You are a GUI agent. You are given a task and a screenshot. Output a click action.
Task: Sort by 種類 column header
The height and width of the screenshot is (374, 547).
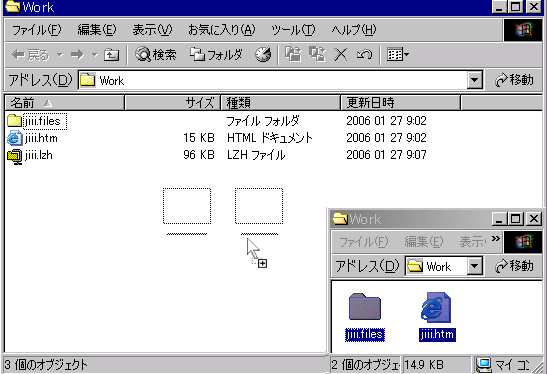(281, 103)
